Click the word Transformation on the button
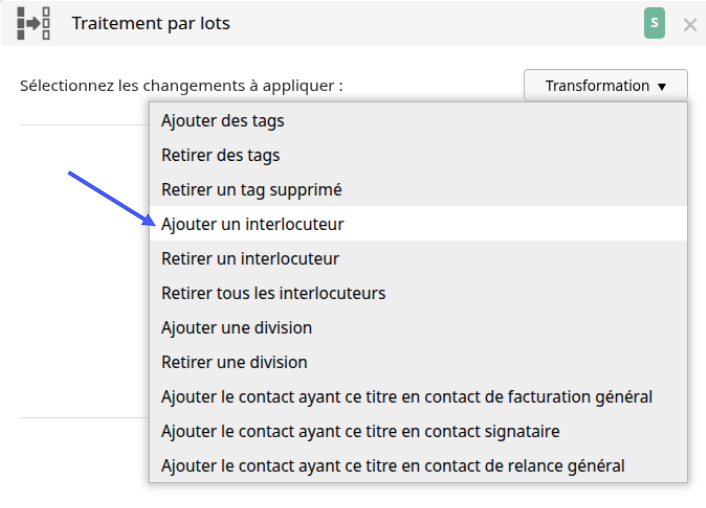 click(x=597, y=86)
